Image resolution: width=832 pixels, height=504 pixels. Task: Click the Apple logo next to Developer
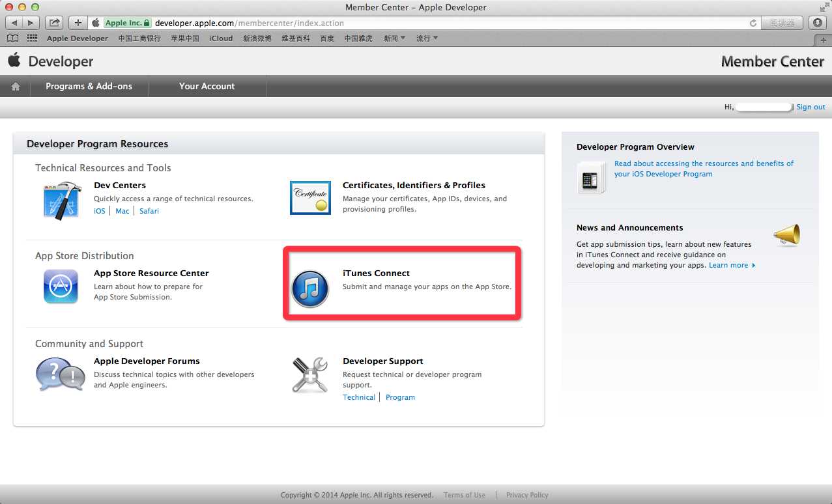[x=14, y=61]
